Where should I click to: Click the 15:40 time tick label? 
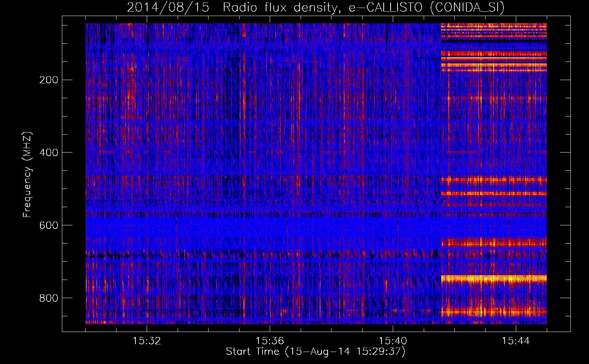393,341
